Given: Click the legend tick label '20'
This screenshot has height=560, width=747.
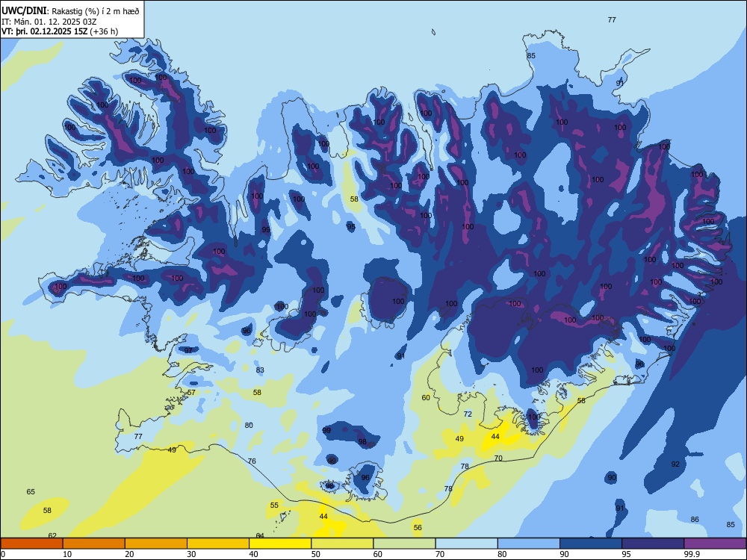Looking at the screenshot, I should (129, 554).
